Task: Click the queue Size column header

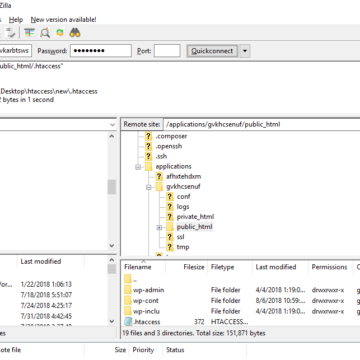Action: (x=121, y=350)
